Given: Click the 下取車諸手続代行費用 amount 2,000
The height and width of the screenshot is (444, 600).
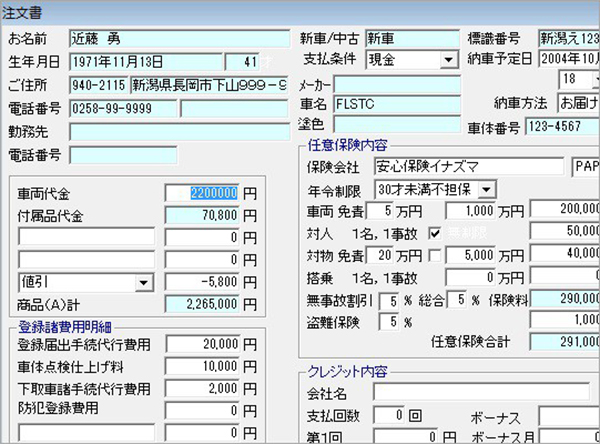Looking at the screenshot, I should (x=202, y=389).
